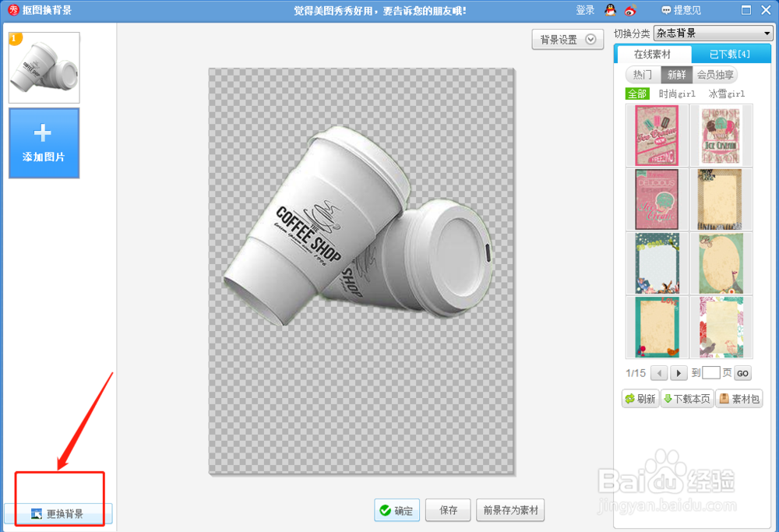Screen dimensions: 779x532
Task: Pick the floral bird frame background
Action: [721, 327]
